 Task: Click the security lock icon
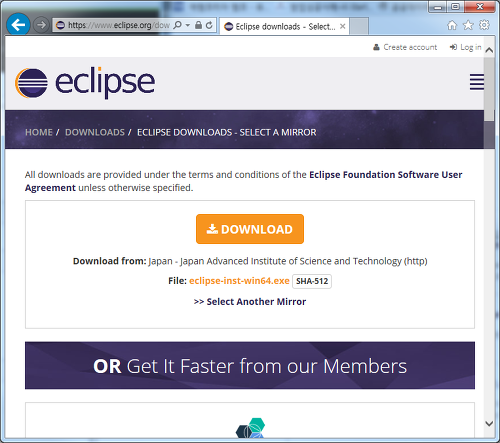coord(198,25)
